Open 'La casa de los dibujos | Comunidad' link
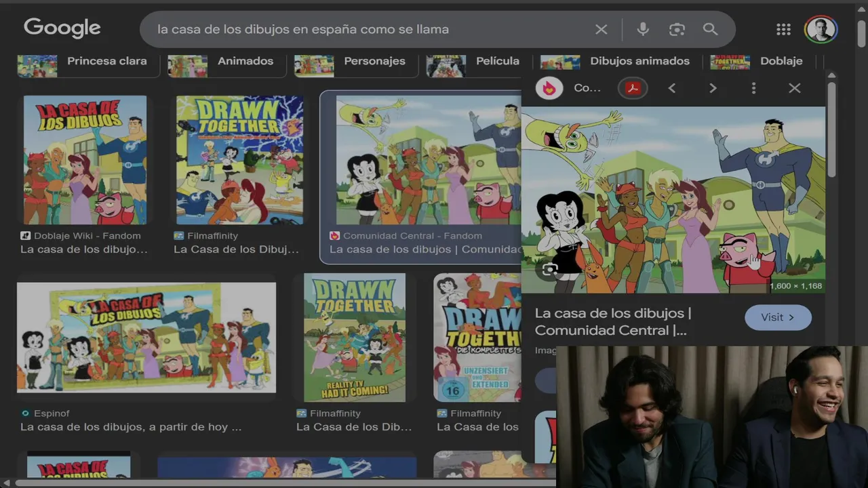This screenshot has width=868, height=488. [x=425, y=249]
